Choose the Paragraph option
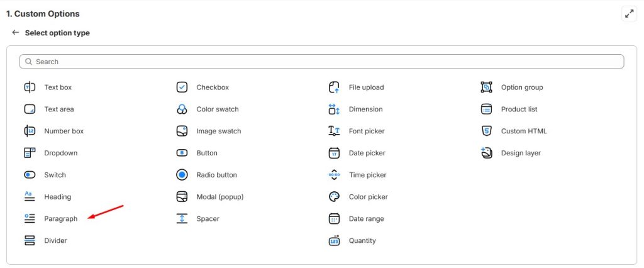Viewport: 644px width, 268px height. (x=60, y=219)
